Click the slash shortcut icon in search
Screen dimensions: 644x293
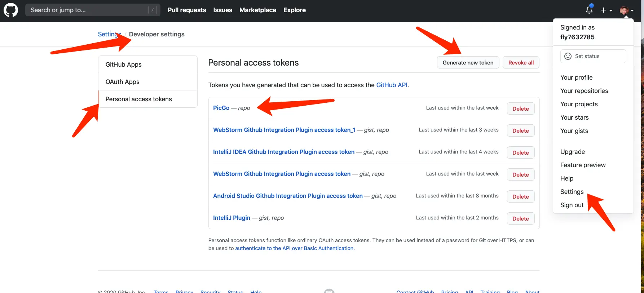point(153,10)
